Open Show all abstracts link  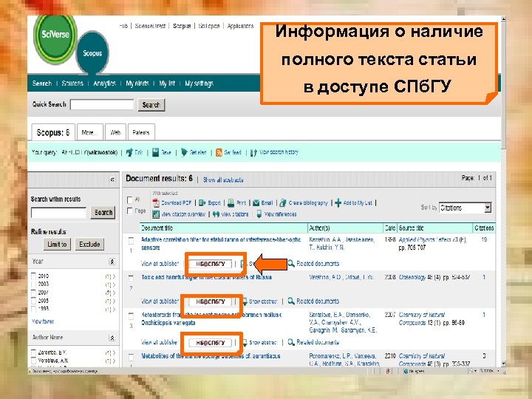pos(223,180)
